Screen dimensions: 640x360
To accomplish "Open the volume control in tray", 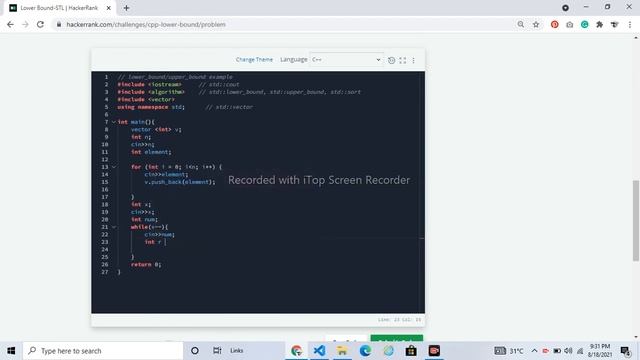I will (568, 351).
